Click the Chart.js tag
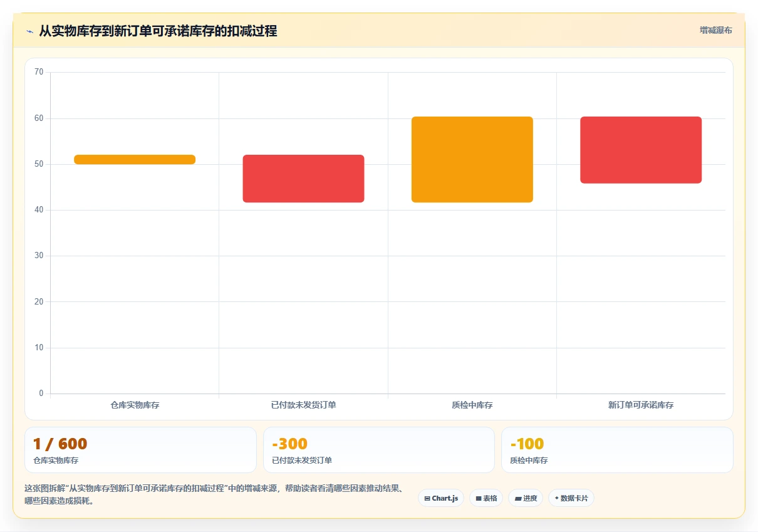This screenshot has width=758, height=532. coord(441,498)
